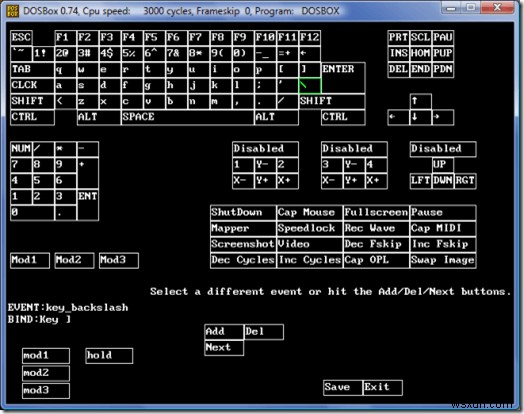
Task: Click the down arrow key box
Action: 420,117
